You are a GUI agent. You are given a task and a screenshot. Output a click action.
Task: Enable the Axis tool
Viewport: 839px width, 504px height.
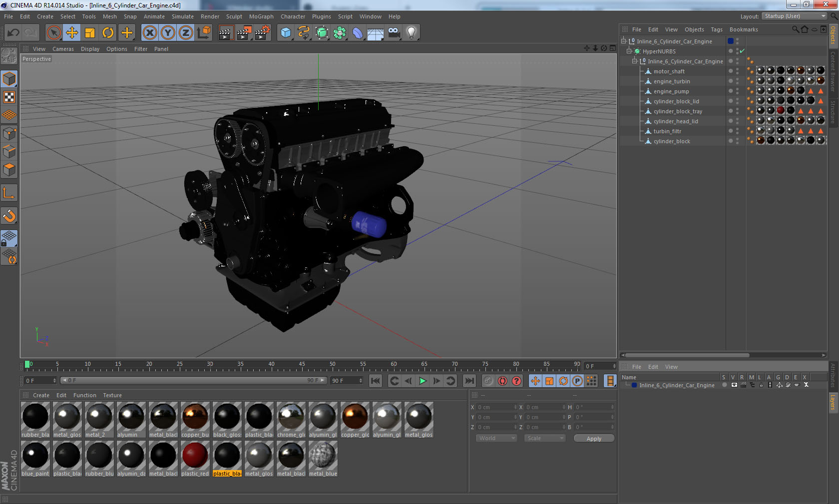[9, 193]
